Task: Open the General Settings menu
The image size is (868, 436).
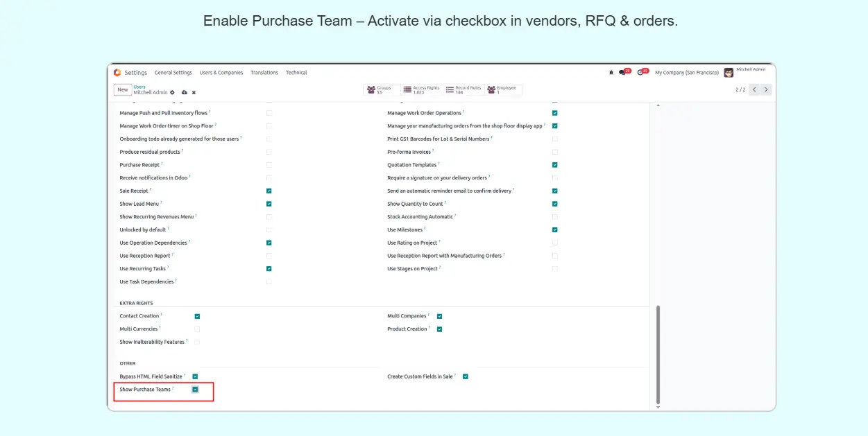Action: pos(173,73)
